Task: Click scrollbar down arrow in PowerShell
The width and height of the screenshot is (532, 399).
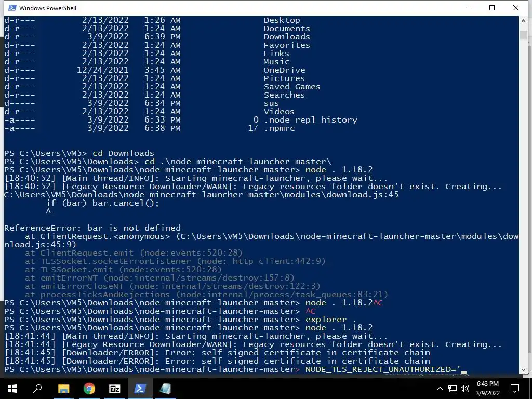Action: [x=523, y=370]
